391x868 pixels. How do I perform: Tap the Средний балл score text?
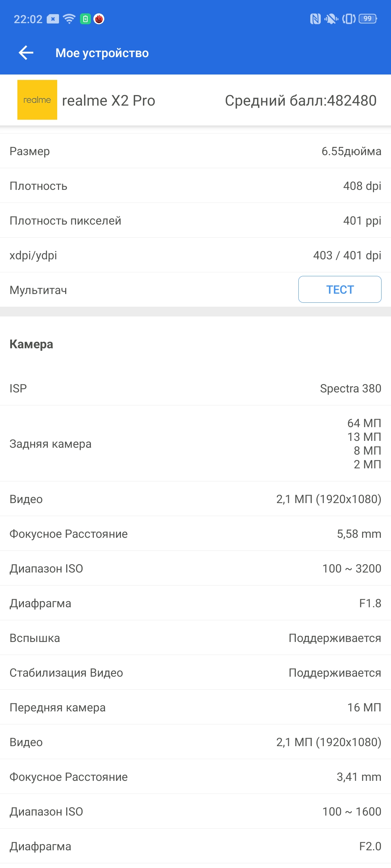300,101
